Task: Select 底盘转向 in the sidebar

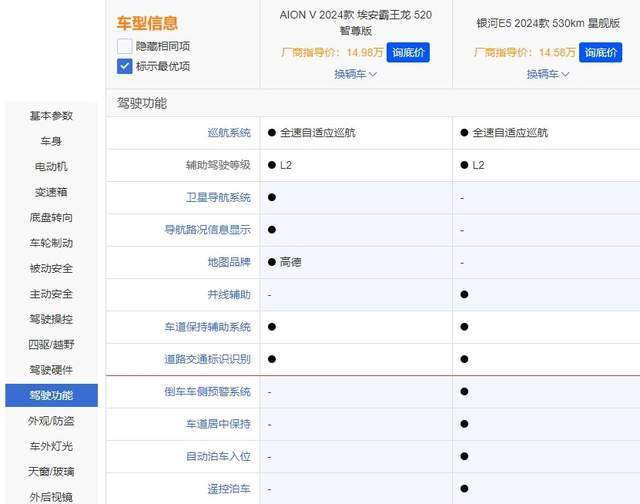Action: click(51, 218)
